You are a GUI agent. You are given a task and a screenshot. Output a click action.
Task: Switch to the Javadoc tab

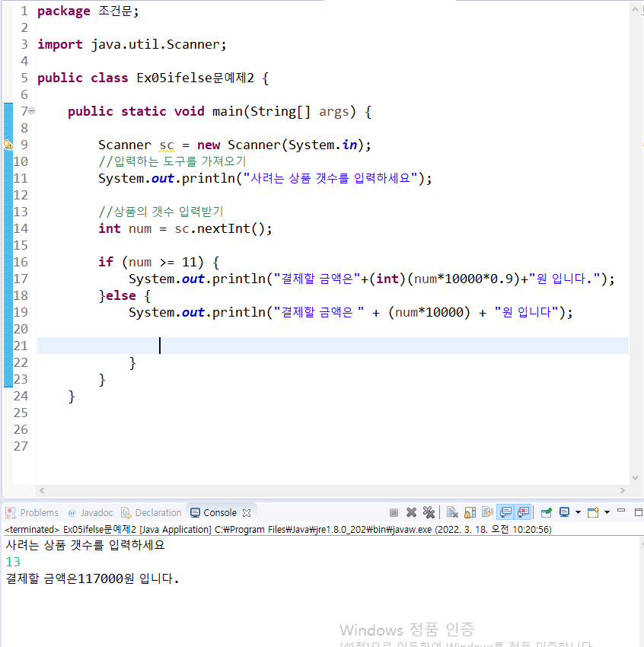click(x=91, y=512)
